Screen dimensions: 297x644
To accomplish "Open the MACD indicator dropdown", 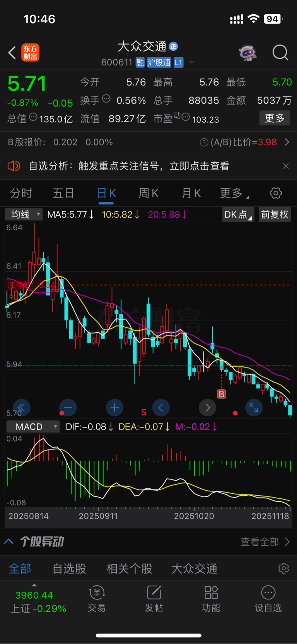I will click(x=33, y=427).
